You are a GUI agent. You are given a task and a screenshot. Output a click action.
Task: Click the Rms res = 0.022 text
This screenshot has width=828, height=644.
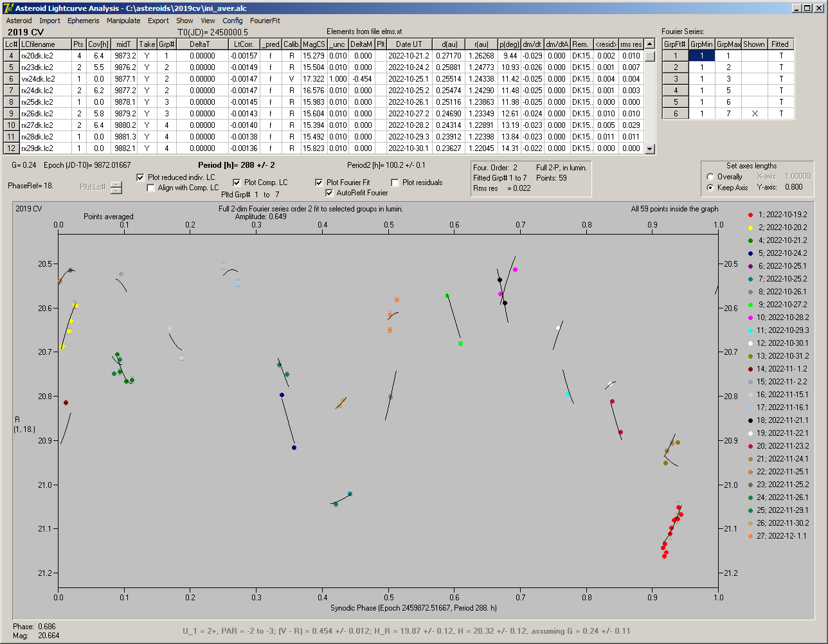point(501,188)
